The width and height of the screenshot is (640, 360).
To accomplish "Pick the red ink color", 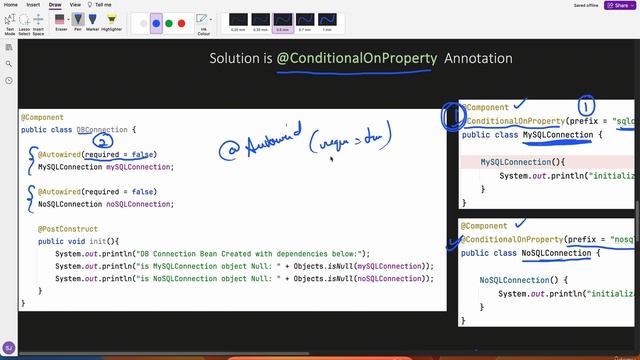I will (182, 23).
